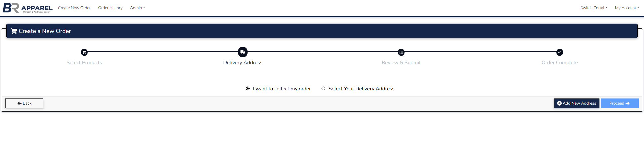Viewport: 644px width, 150px height.
Task: Go to Create New Order
Action: click(x=74, y=8)
